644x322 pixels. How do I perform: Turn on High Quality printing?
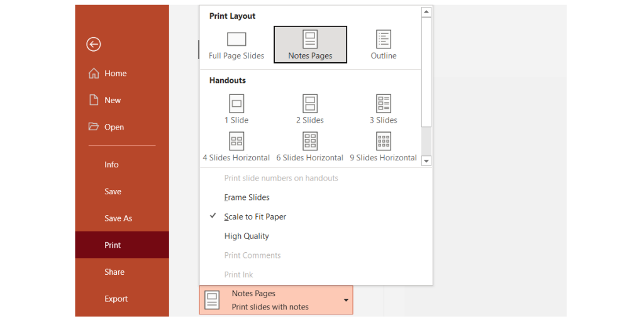coord(247,236)
